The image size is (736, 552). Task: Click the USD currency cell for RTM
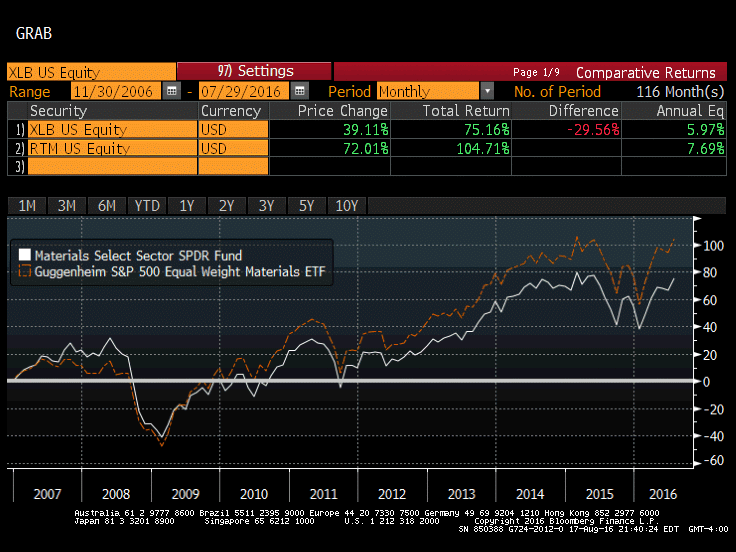[233, 148]
